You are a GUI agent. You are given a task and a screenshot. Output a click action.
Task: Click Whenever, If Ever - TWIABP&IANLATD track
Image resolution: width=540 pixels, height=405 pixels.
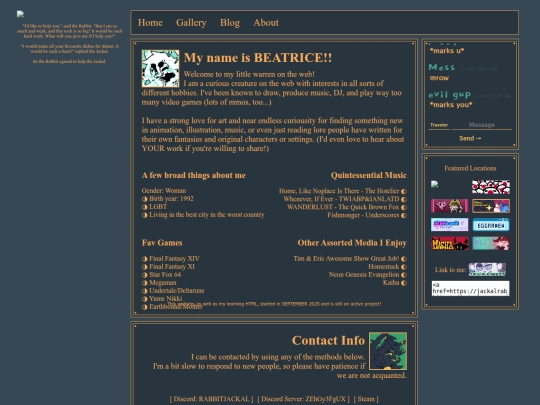[x=345, y=199]
